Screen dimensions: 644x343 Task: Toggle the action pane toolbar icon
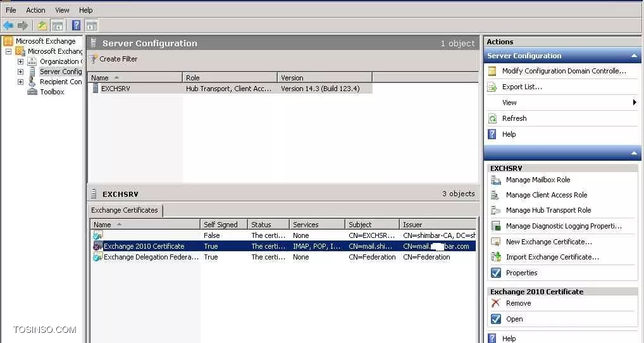click(x=91, y=25)
